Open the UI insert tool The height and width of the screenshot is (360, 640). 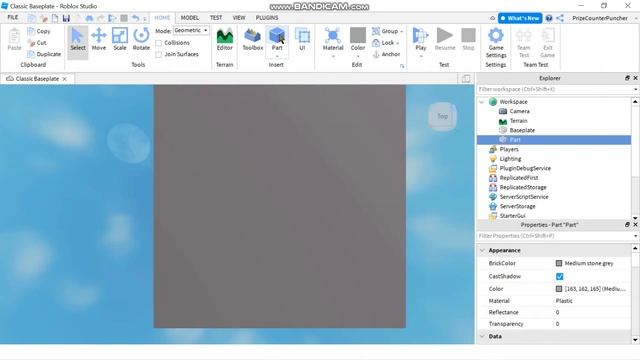point(302,39)
